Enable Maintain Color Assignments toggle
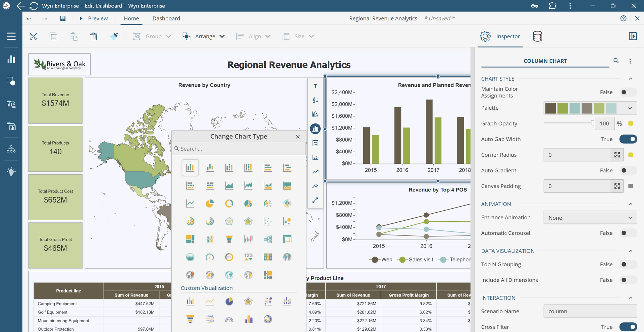 tap(628, 92)
